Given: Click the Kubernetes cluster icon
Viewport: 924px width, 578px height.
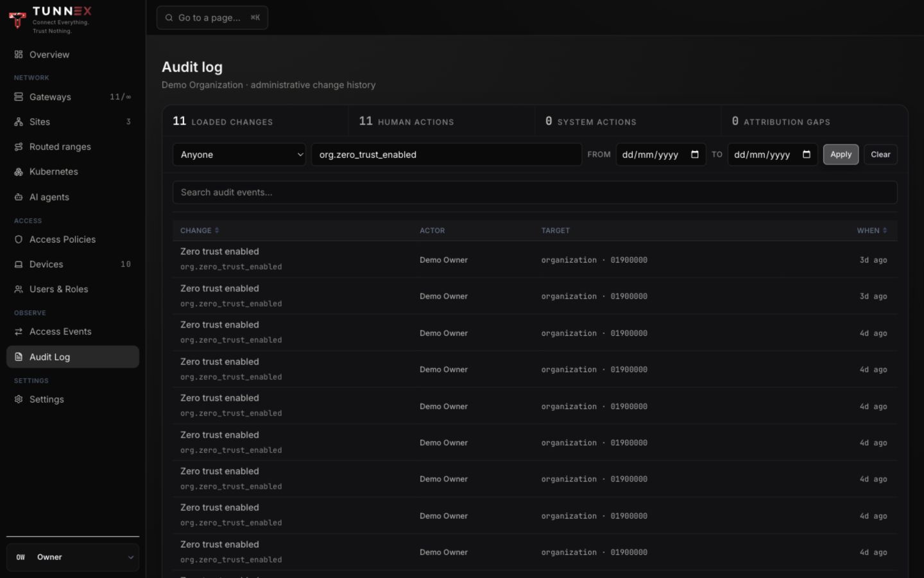Looking at the screenshot, I should [19, 172].
